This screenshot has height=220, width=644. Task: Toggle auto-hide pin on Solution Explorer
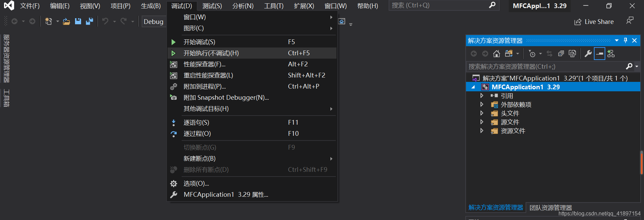[625, 40]
